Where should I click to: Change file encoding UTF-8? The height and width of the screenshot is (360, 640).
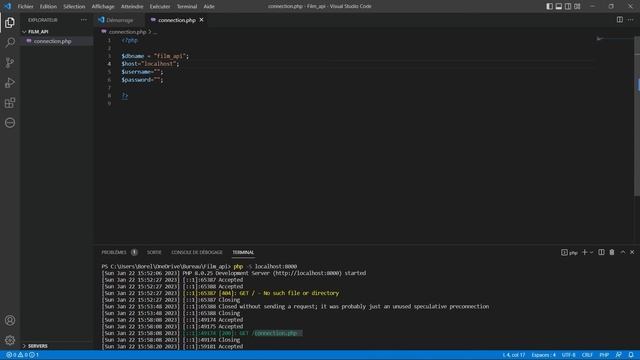tap(568, 355)
